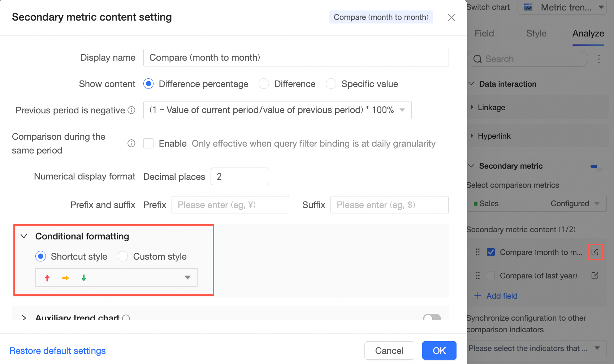Click info icon next to Auxiliary trend chart
Viewport: 614px width, 364px height.
126,318
